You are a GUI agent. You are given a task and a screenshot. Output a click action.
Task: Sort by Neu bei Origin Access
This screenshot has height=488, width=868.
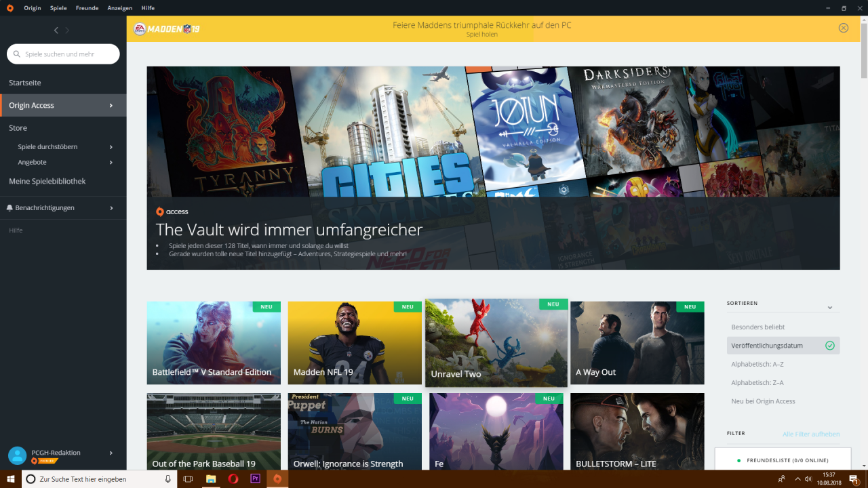(x=764, y=401)
